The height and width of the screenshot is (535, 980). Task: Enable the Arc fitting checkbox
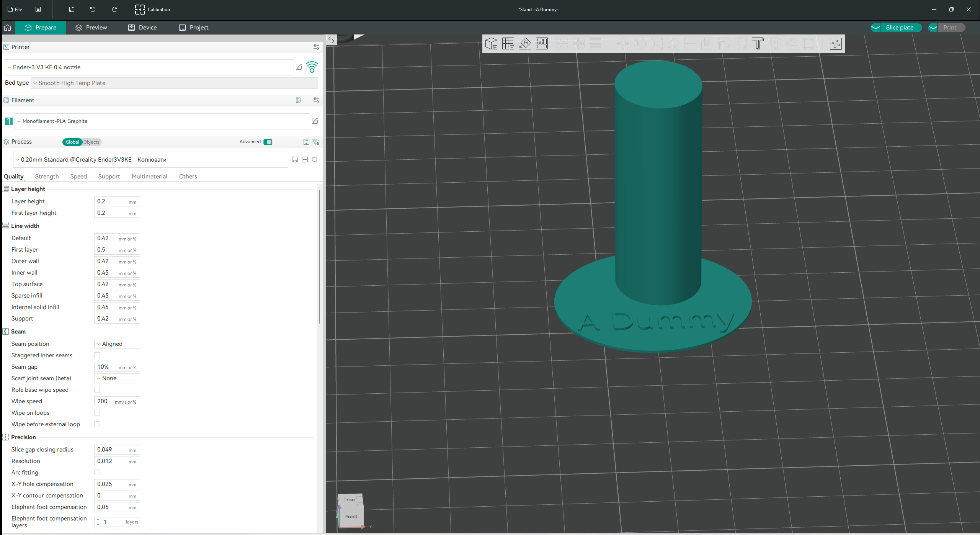pyautogui.click(x=97, y=473)
